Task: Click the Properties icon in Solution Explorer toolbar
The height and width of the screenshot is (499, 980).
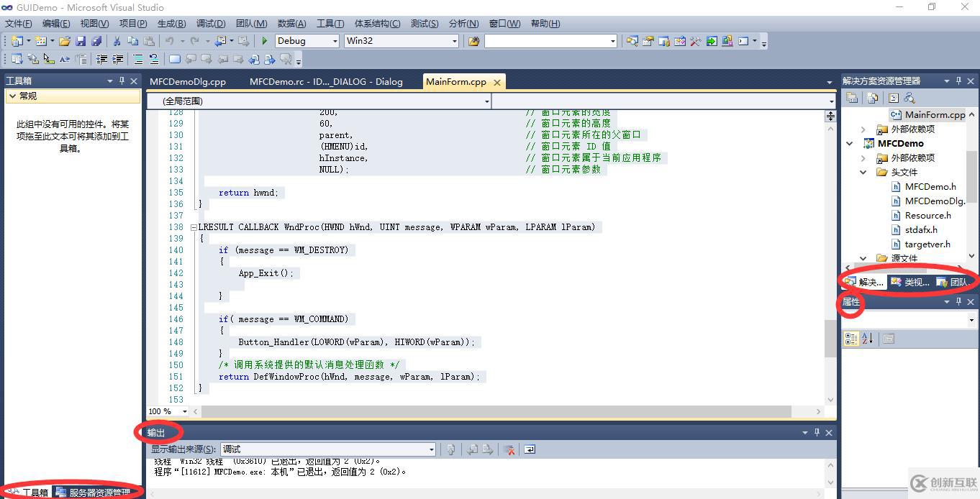Action: tap(852, 98)
